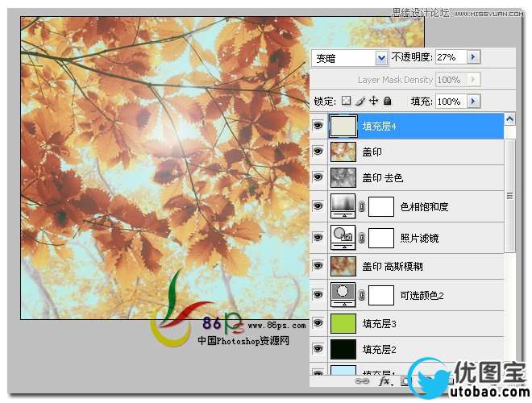Hide the 盖印 layer
This screenshot has width=532, height=403.
point(318,152)
